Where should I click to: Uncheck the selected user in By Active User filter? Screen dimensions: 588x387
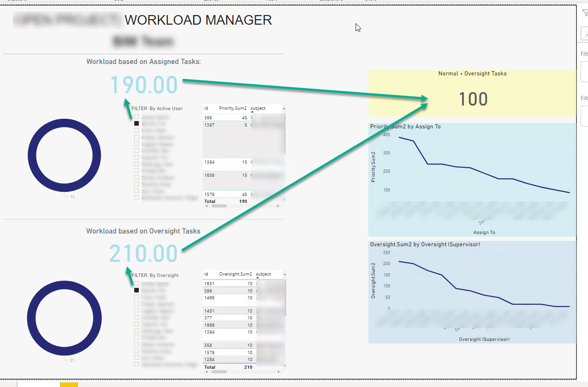pos(136,123)
